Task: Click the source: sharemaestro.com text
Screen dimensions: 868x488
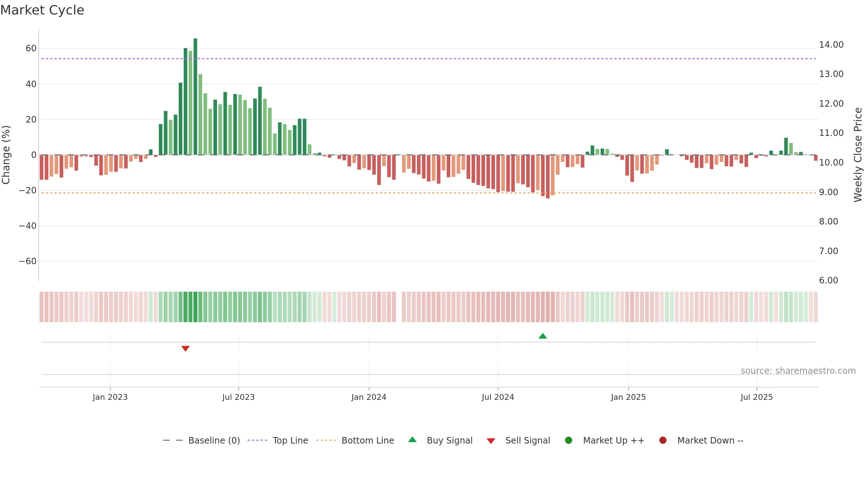Action: click(x=798, y=371)
